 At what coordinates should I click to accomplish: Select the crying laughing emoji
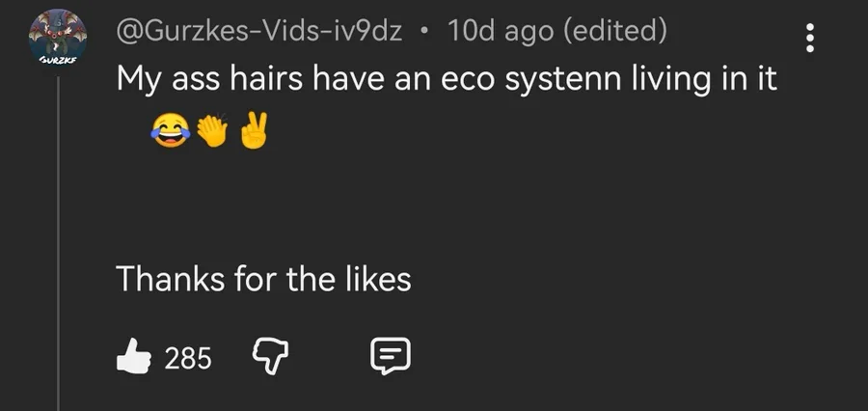[x=171, y=132]
